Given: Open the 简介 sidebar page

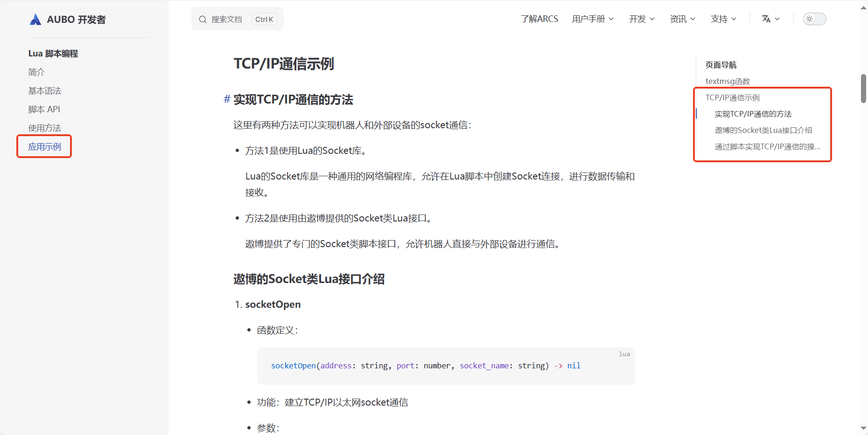Looking at the screenshot, I should click(36, 72).
